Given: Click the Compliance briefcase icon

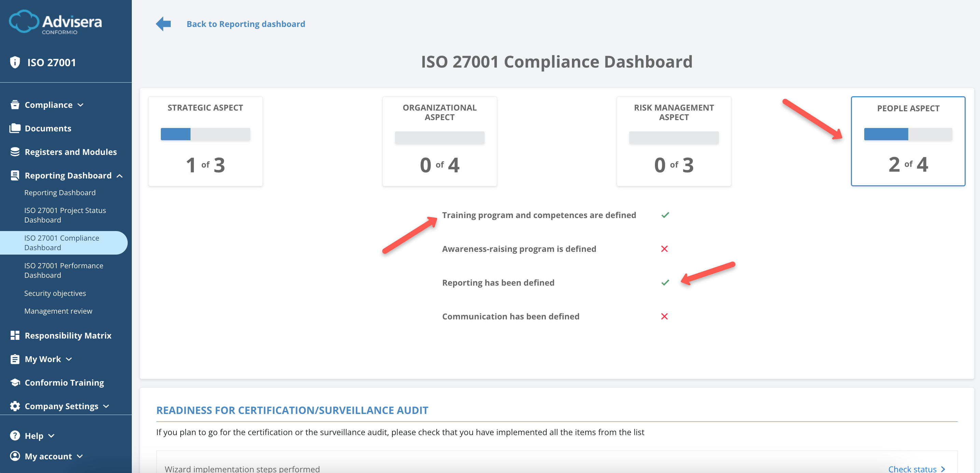Looking at the screenshot, I should pos(14,104).
